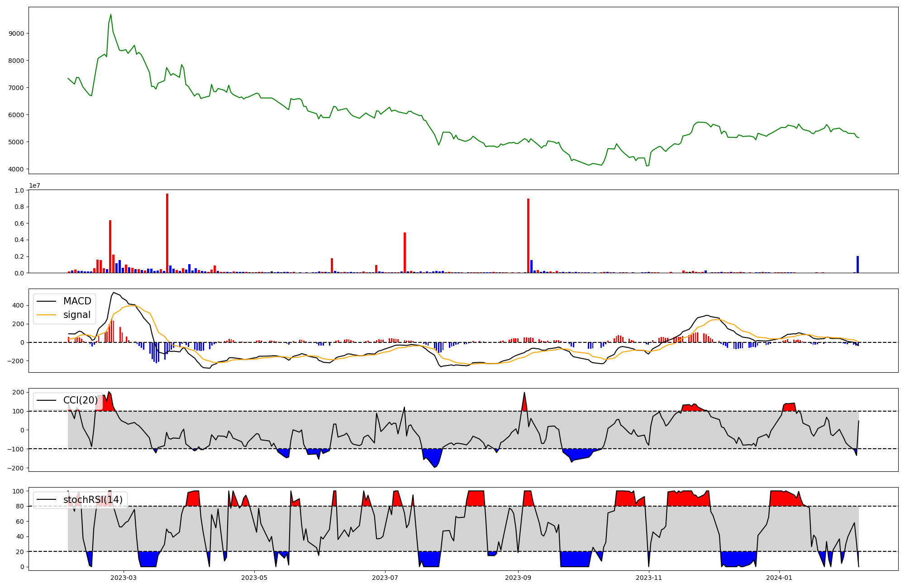Click the signal legend text

point(77,315)
